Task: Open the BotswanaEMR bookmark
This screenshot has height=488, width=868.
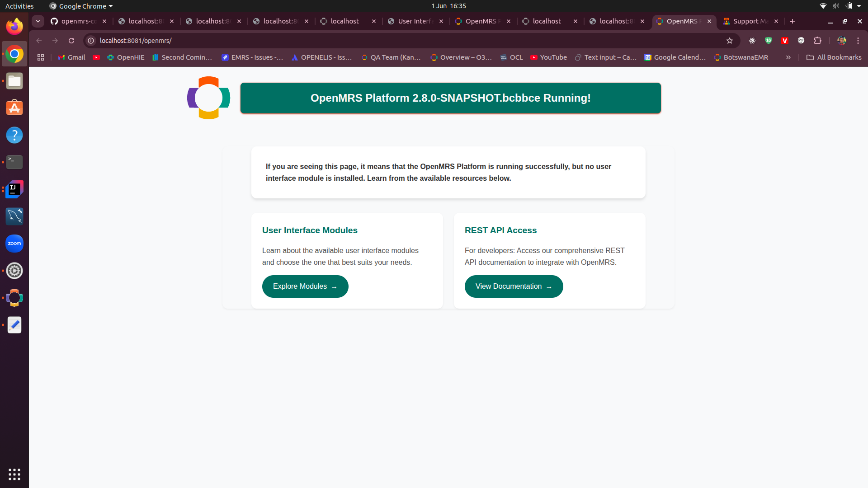Action: coord(741,57)
